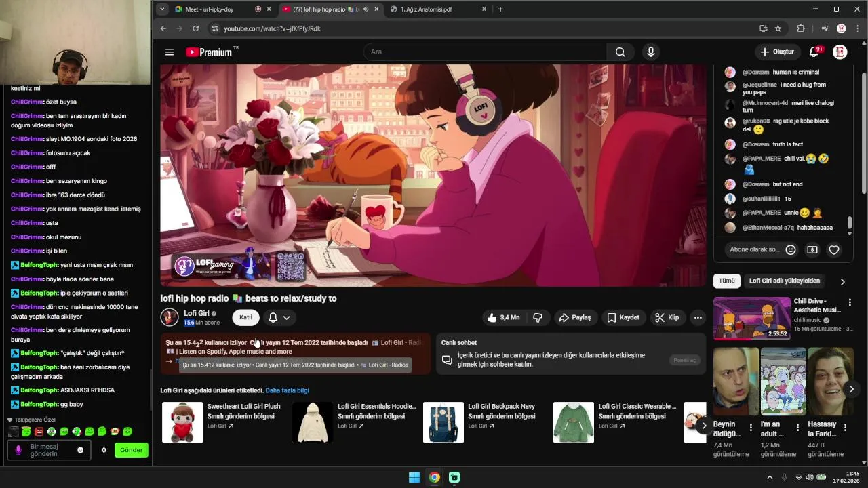Image resolution: width=868 pixels, height=488 pixels.
Task: Click YouTube search Ara field
Action: coord(485,52)
